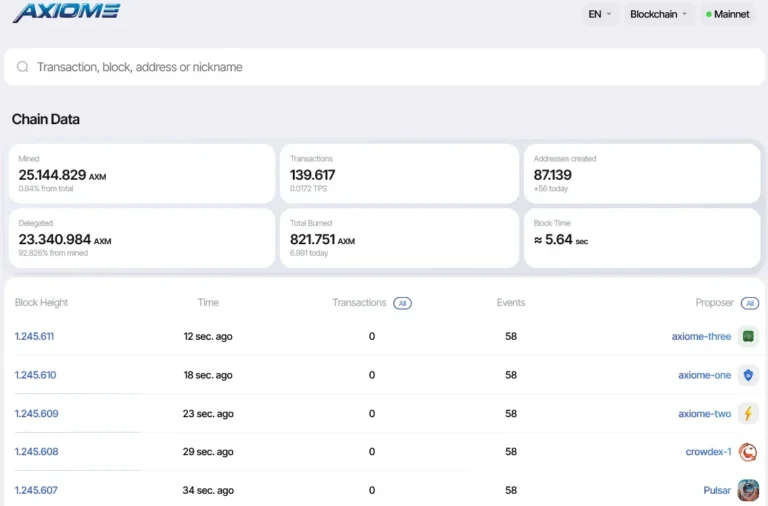This screenshot has height=506, width=768.
Task: Click events count 58 in block 1.245.611 row
Action: [511, 336]
